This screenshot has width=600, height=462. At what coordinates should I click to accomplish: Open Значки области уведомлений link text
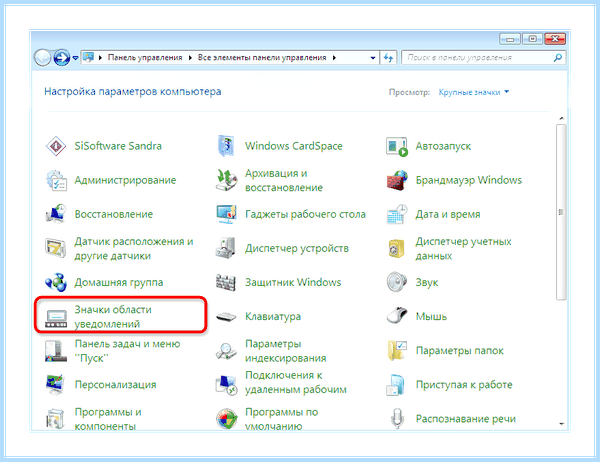pos(113,317)
